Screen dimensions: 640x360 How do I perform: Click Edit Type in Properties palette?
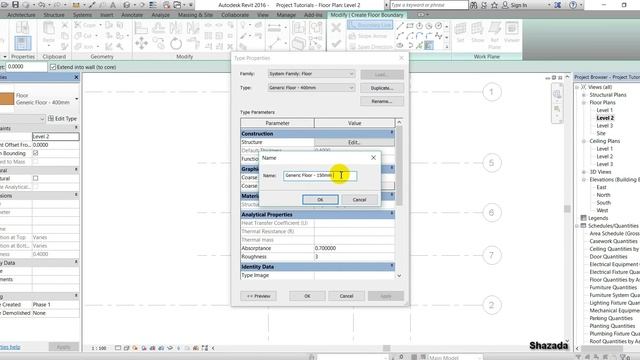pos(62,118)
